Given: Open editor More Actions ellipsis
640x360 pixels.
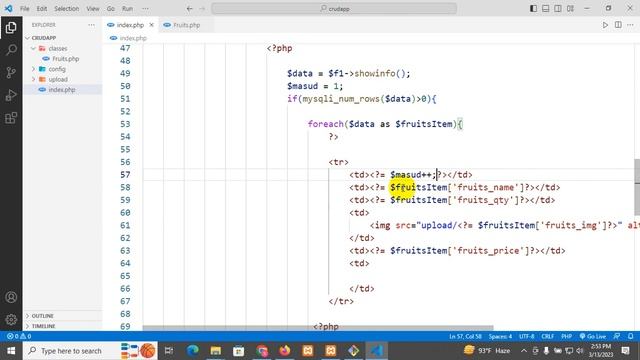Looking at the screenshot, I should tap(631, 25).
